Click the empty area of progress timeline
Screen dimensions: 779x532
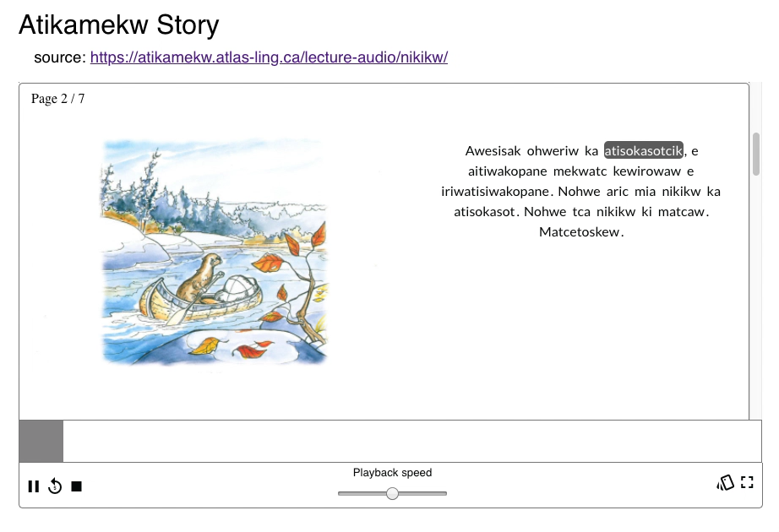tap(411, 441)
